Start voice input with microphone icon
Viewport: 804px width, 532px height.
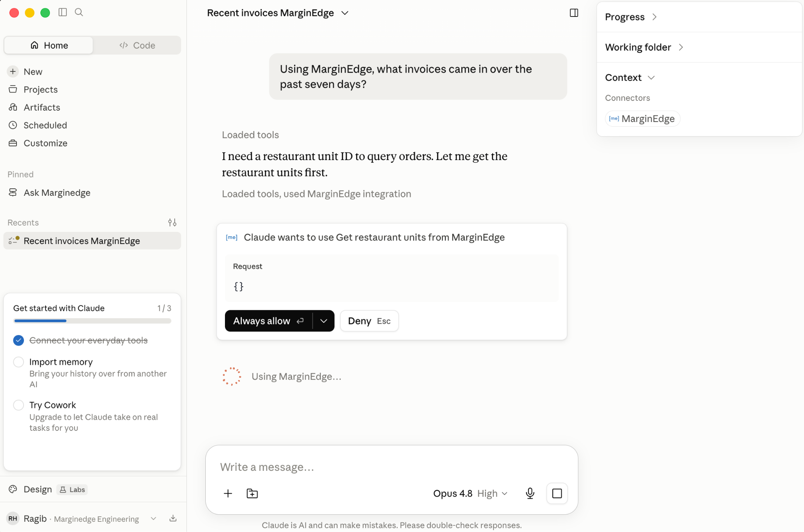click(530, 494)
